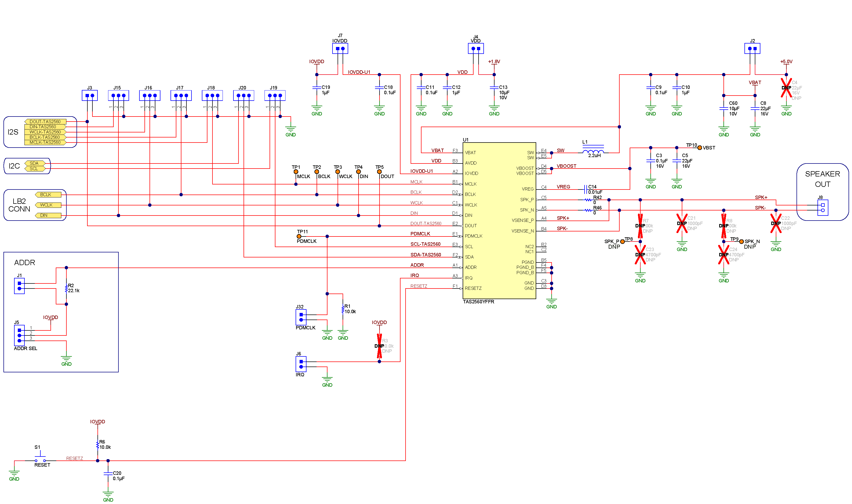Viewport: 852px width, 504px height.
Task: Select the TAS2560YFFR IC symbol U1
Action: pyautogui.click(x=500, y=221)
